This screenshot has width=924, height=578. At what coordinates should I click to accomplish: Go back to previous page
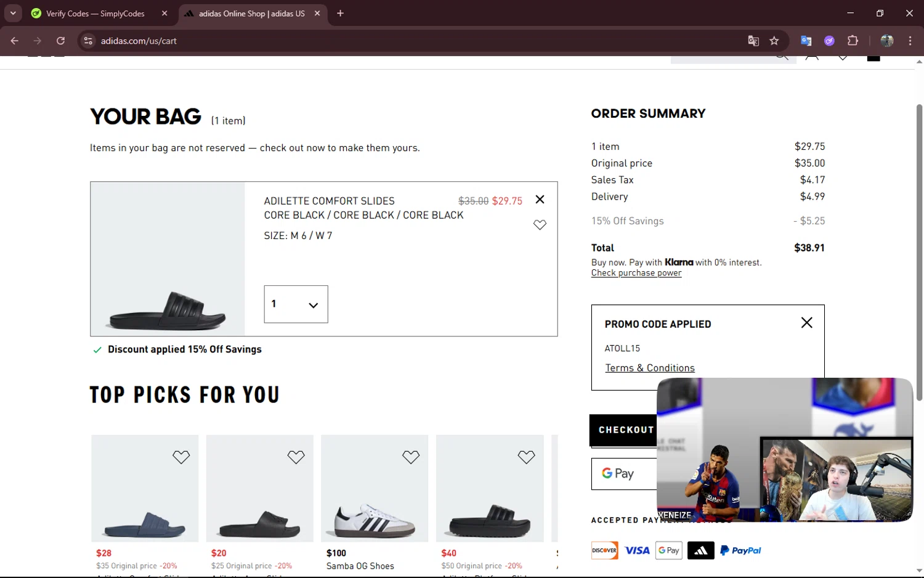pos(15,41)
